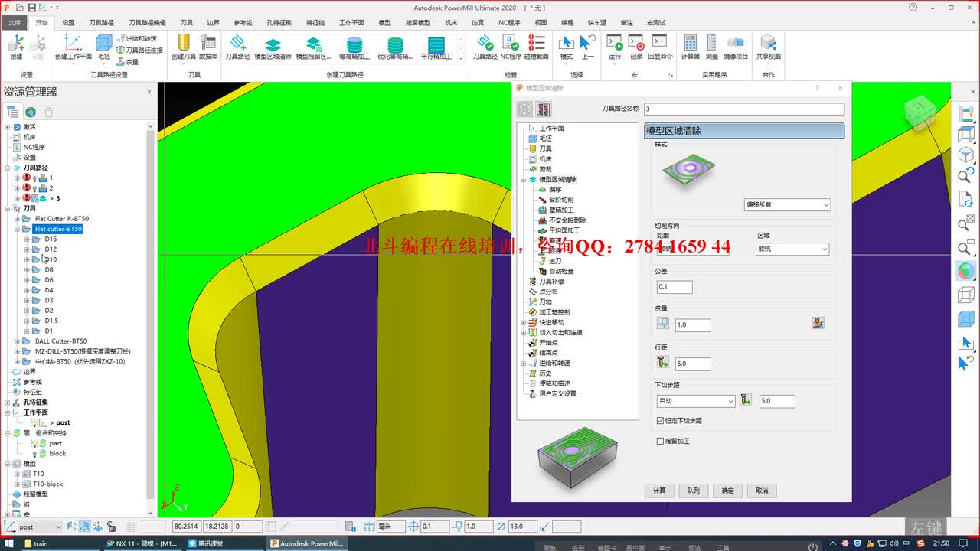The height and width of the screenshot is (551, 980).
Task: Click the 公差 value field
Action: coord(675,287)
